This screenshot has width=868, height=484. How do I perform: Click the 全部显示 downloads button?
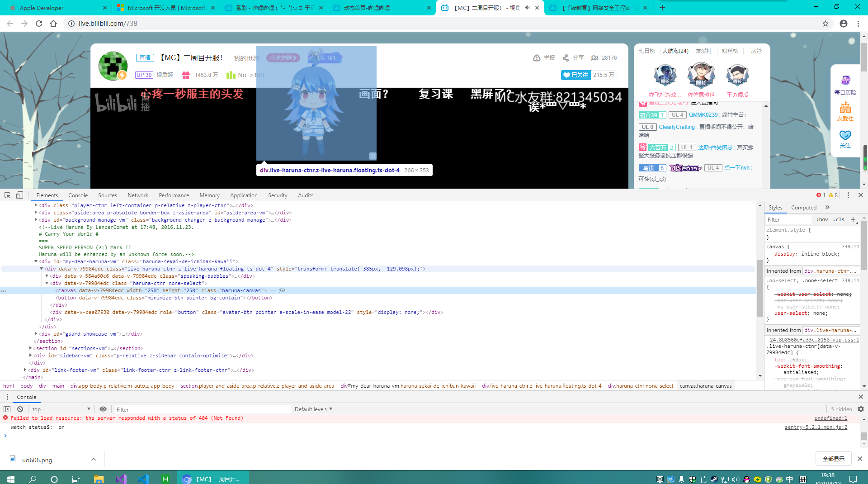pyautogui.click(x=833, y=459)
